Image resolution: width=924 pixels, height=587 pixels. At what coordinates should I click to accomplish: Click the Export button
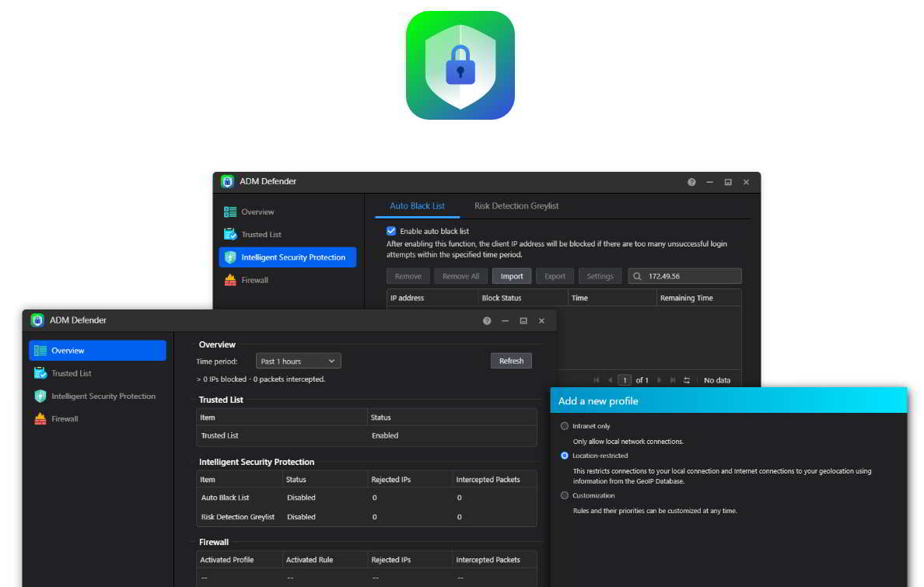pyautogui.click(x=555, y=276)
